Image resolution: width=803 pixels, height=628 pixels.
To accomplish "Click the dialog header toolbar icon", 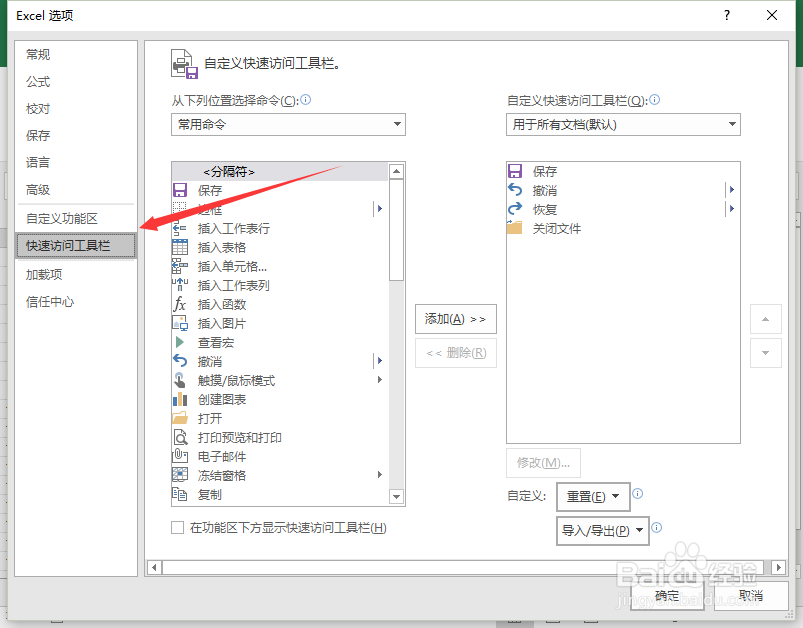I will pyautogui.click(x=184, y=64).
